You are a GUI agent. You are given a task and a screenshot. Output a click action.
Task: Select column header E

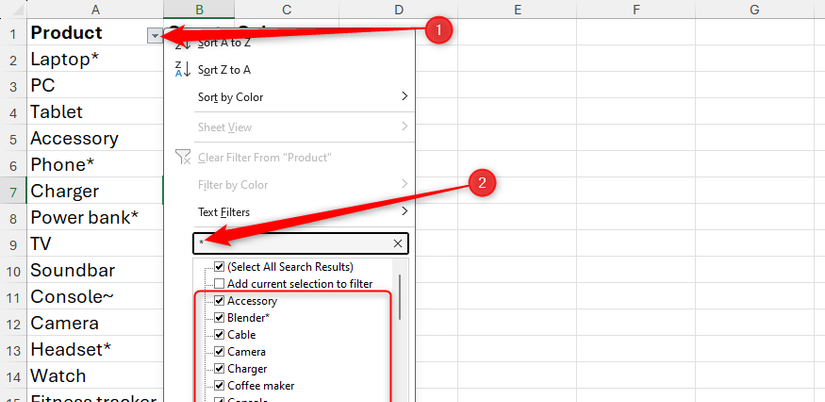point(517,9)
